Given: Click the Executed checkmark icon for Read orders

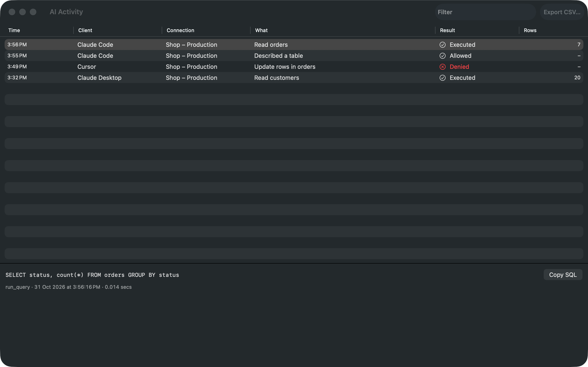Looking at the screenshot, I should [442, 45].
